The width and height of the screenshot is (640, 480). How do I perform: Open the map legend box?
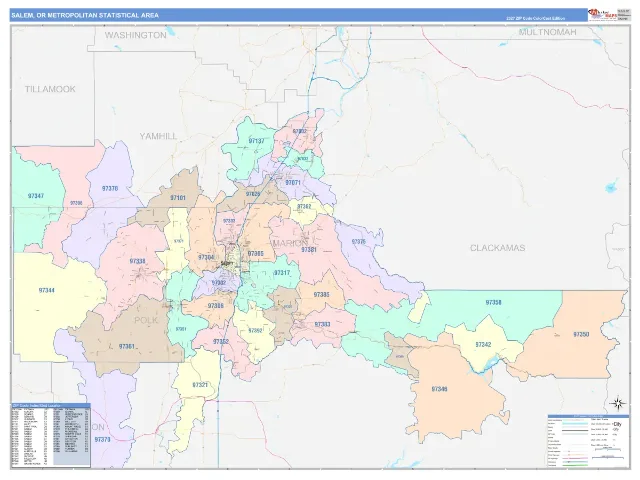click(x=588, y=441)
